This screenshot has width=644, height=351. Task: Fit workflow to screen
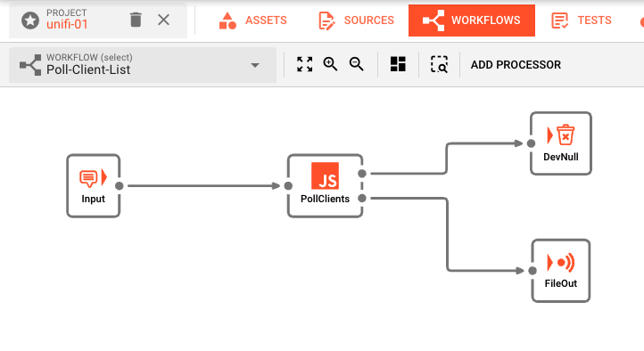[x=305, y=64]
